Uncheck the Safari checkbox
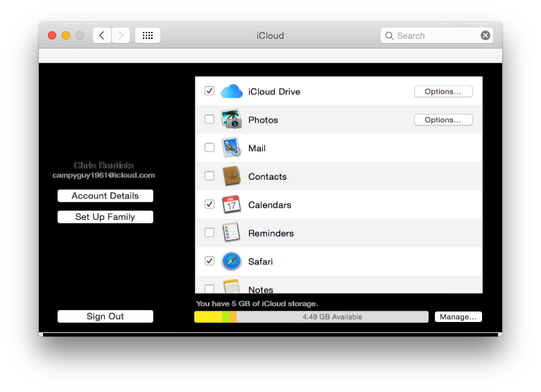This screenshot has height=392, width=541. point(209,261)
